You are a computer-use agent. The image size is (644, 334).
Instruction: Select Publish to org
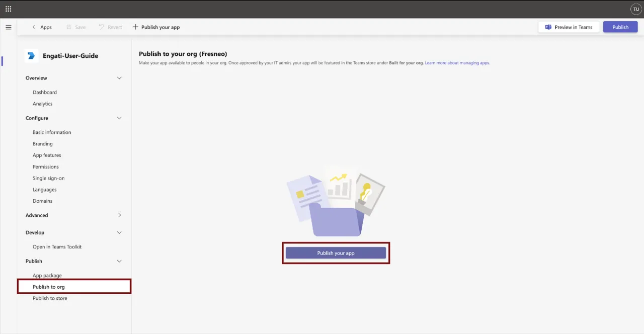click(74, 287)
